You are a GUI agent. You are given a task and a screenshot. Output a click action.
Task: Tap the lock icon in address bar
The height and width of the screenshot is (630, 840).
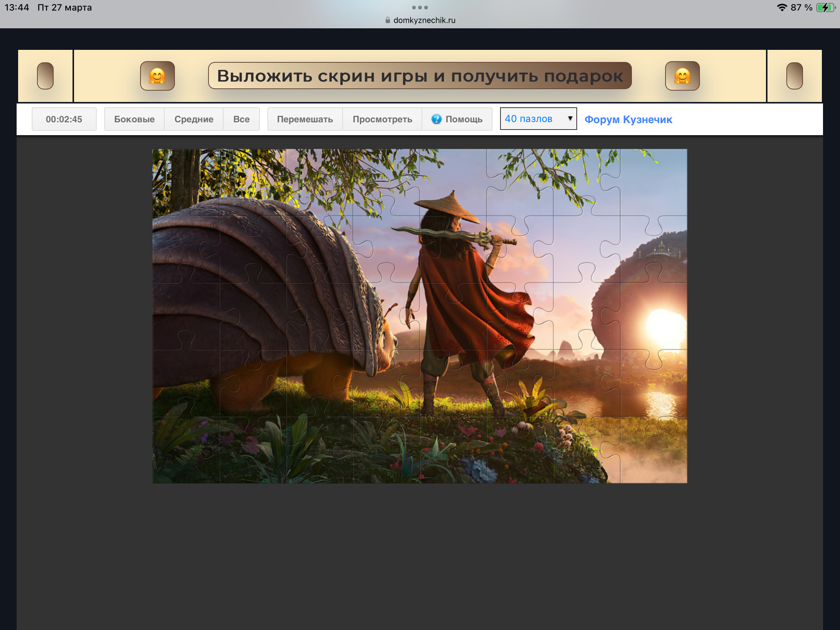point(388,20)
